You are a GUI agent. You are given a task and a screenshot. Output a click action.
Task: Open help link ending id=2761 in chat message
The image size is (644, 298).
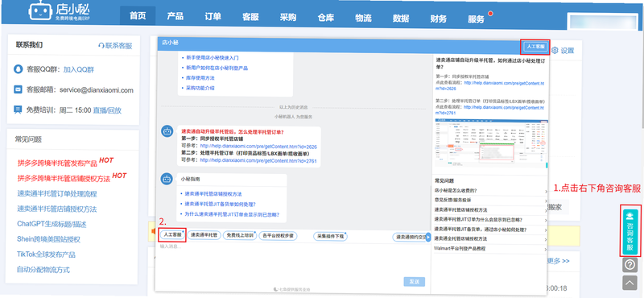tap(258, 160)
